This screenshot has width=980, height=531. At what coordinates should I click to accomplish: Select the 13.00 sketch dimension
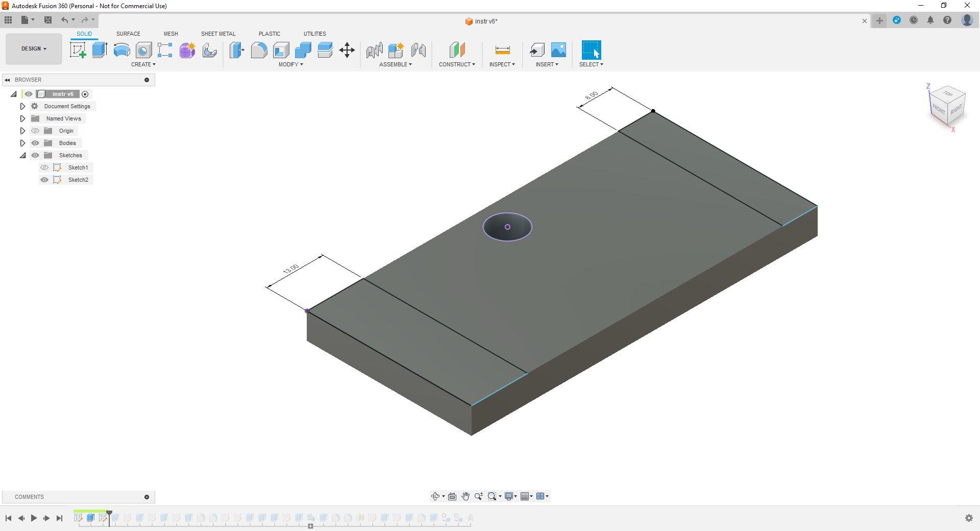290,269
